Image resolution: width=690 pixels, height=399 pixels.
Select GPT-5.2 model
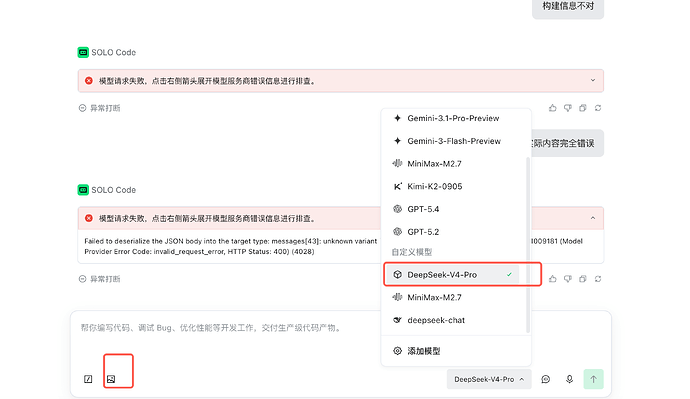tap(453, 232)
